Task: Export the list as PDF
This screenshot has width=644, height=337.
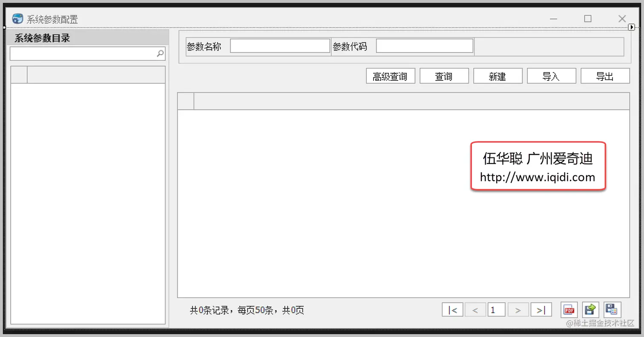Action: tap(569, 310)
